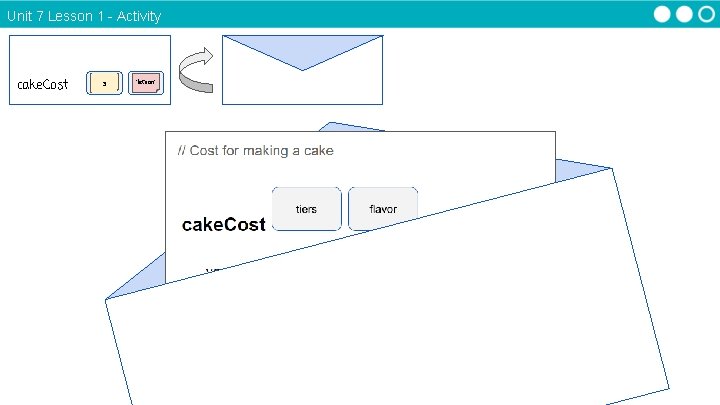Viewport: 720px width, 405px height.
Task: Select the closed envelope back image
Action: pyautogui.click(x=302, y=70)
